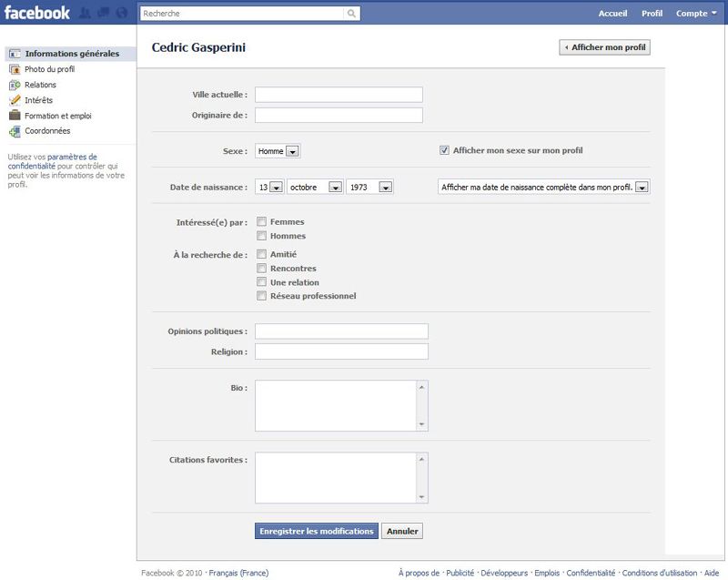Follow the paramètres de confidentialité link
Screen dimensions: 728x580
click(x=53, y=161)
